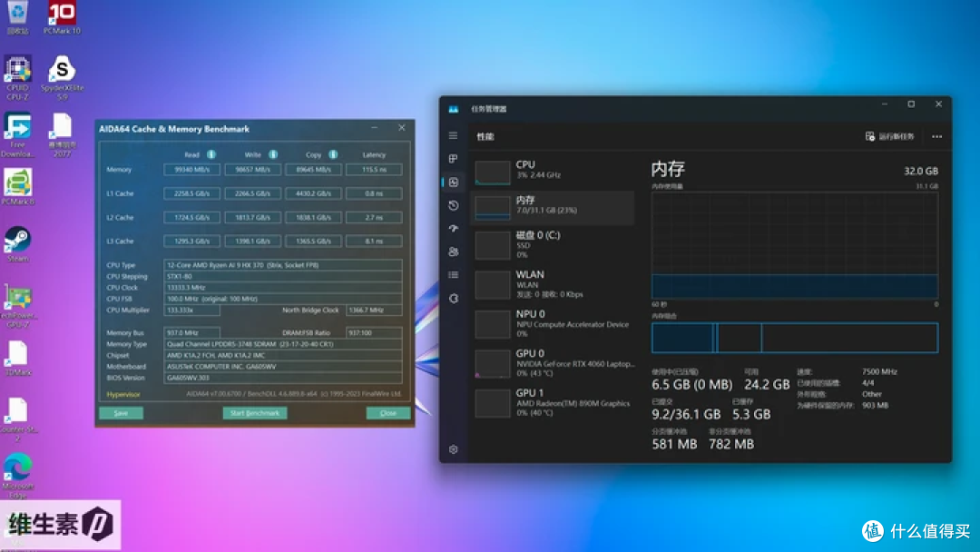Click the Memory Copy result cell
Viewport: 980px width, 552px height.
pyautogui.click(x=313, y=170)
